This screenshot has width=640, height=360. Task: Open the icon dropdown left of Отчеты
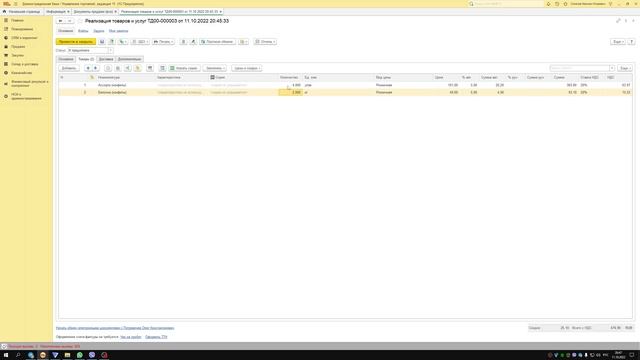coord(243,42)
